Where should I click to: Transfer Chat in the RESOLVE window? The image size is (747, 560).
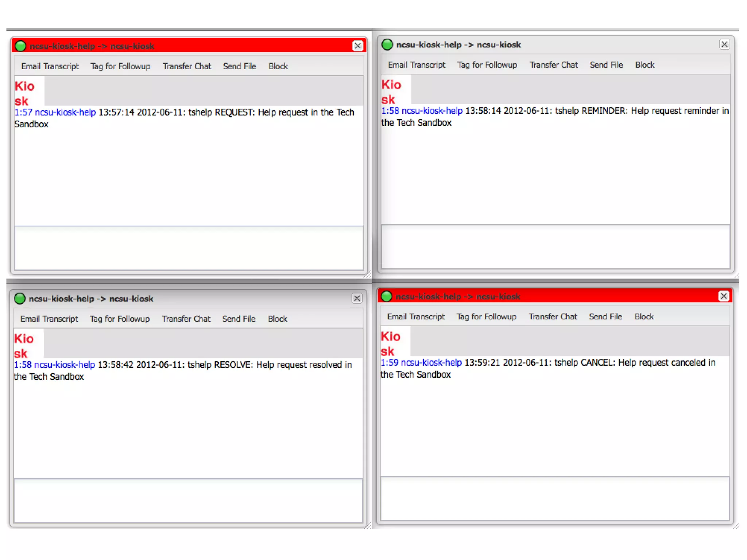tap(186, 319)
